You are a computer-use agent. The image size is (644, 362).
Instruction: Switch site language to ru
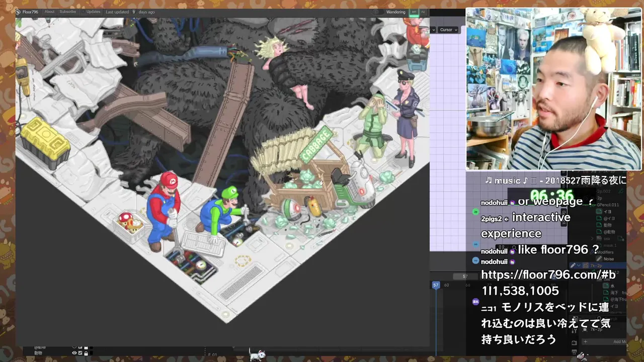423,12
